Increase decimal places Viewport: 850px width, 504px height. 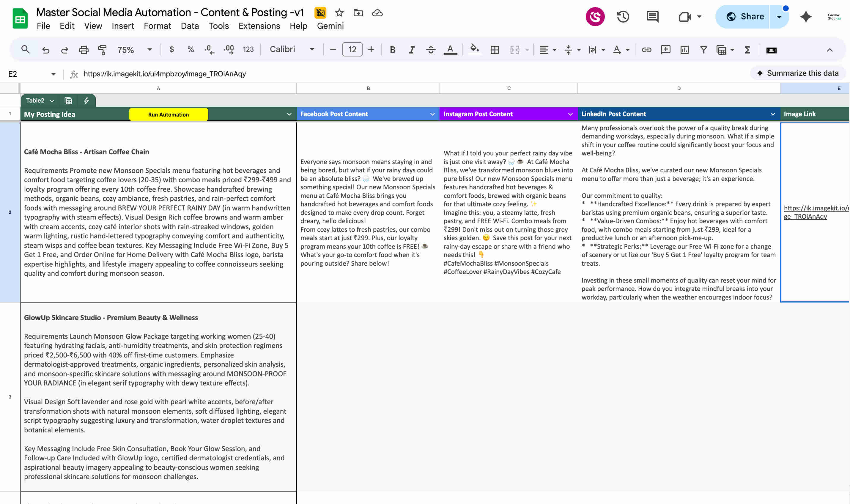[x=229, y=50]
